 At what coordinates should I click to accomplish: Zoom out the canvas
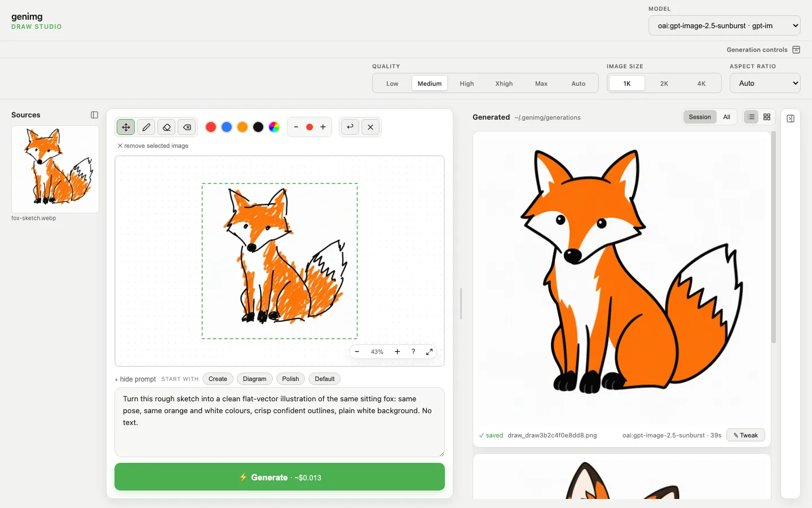357,352
